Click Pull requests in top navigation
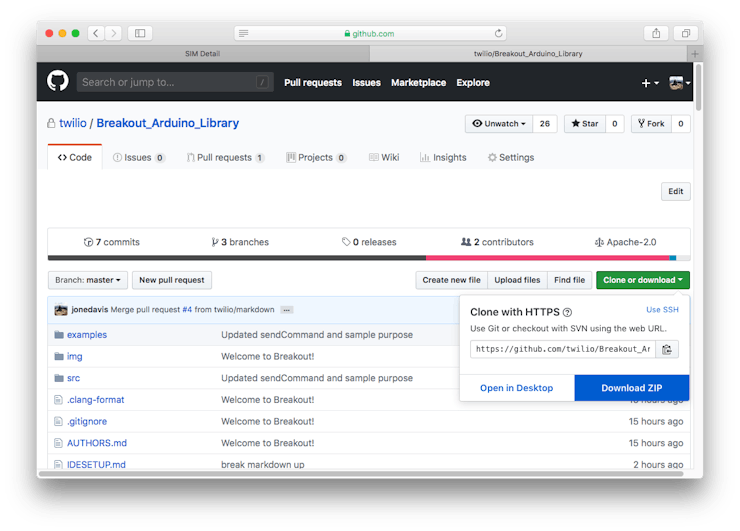This screenshot has width=740, height=531. point(313,83)
